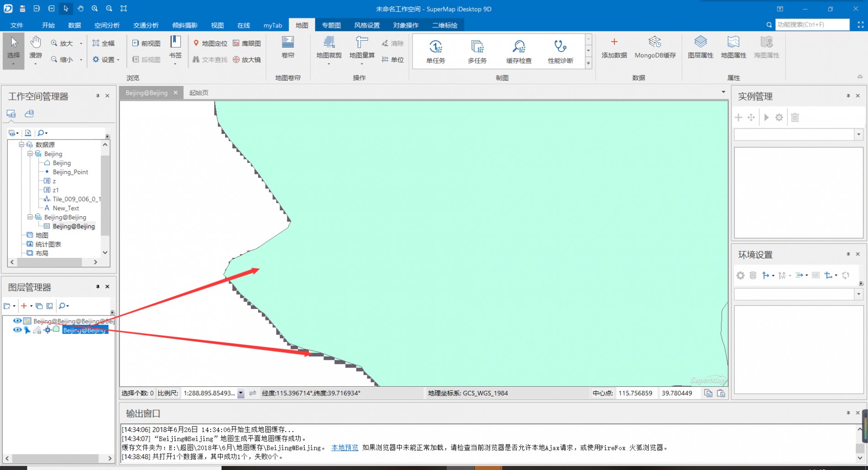Select the New_Text dataset
The height and width of the screenshot is (470, 868).
click(66, 208)
